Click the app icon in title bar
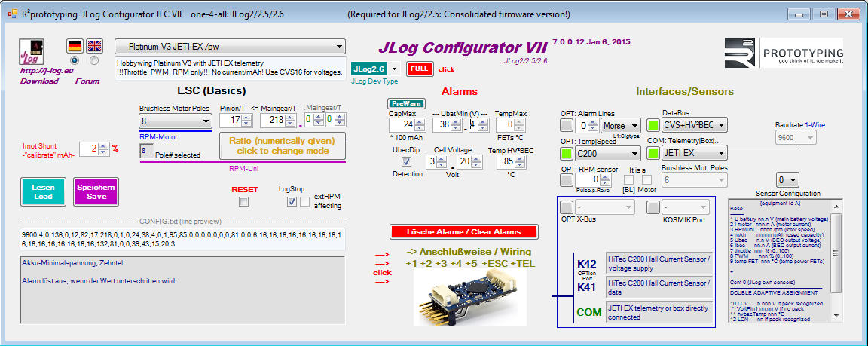This screenshot has width=868, height=346. pyautogui.click(x=11, y=14)
